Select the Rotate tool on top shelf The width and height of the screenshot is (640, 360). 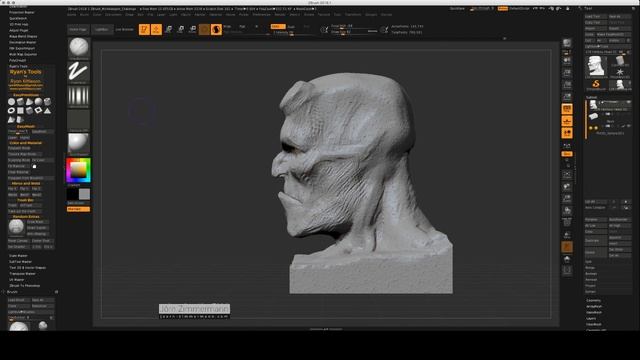coord(192,29)
